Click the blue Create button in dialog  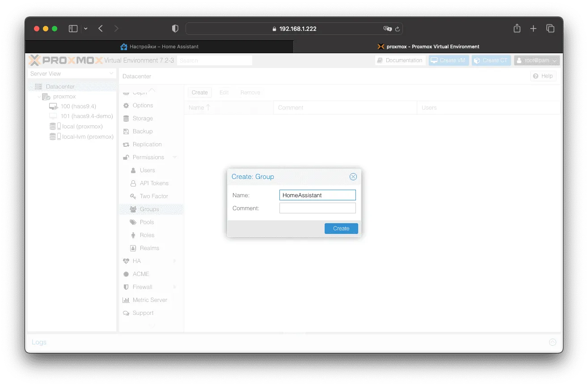point(341,229)
